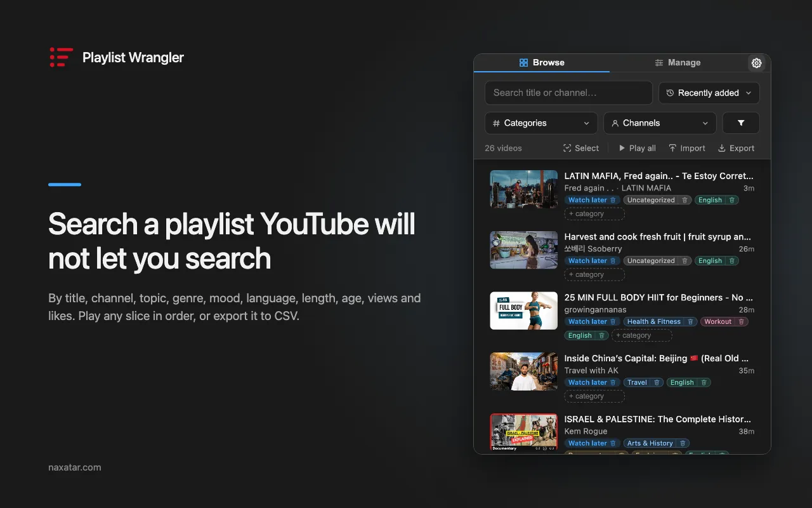Open the Inside China's Capital Beijing thumbnail
Image resolution: width=812 pixels, height=508 pixels.
(x=523, y=371)
